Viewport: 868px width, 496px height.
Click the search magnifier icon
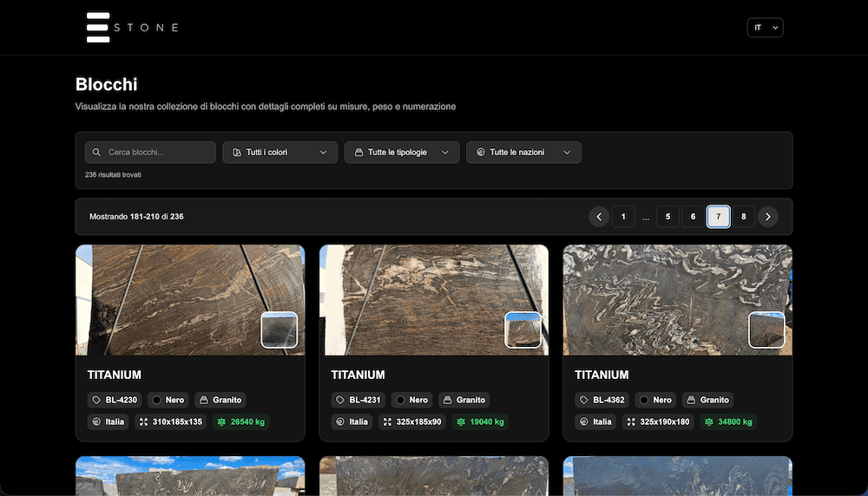tap(97, 153)
